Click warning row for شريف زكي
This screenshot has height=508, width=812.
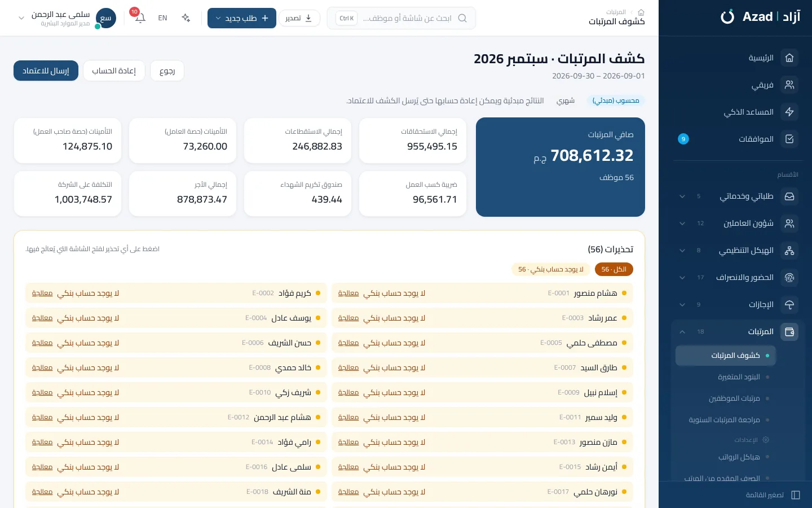[x=176, y=393]
